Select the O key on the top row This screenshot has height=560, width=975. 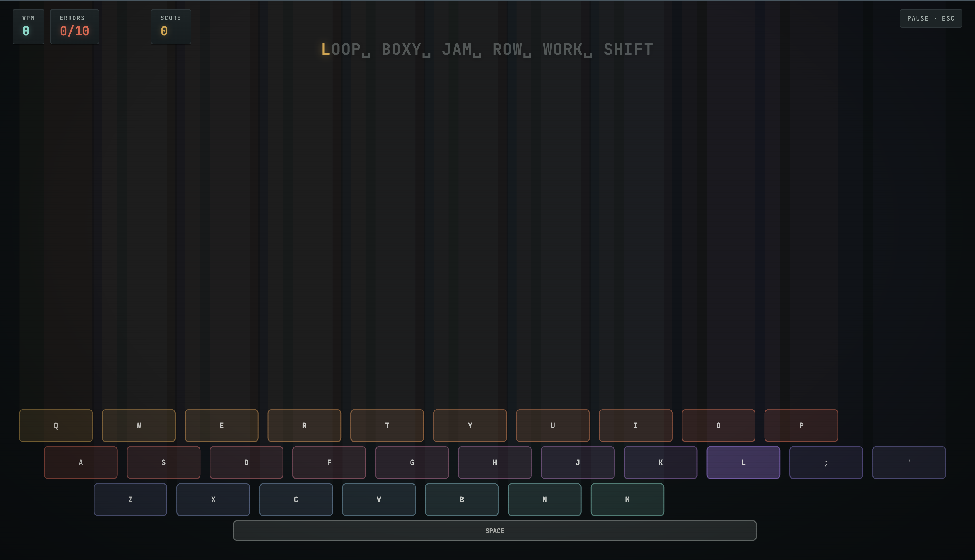[718, 425]
